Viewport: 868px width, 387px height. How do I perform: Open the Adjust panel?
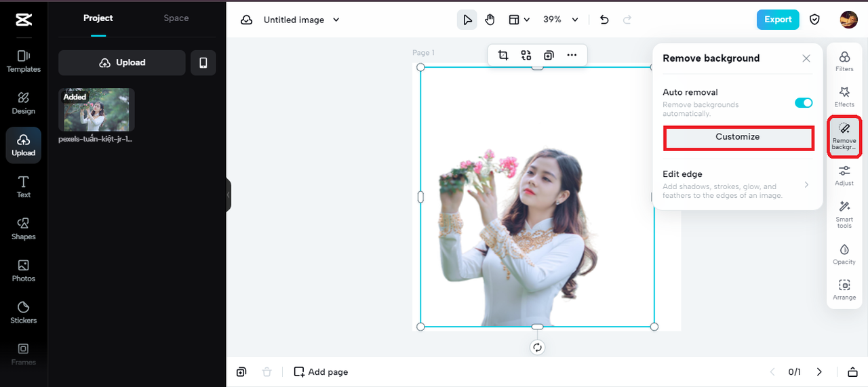pos(844,175)
